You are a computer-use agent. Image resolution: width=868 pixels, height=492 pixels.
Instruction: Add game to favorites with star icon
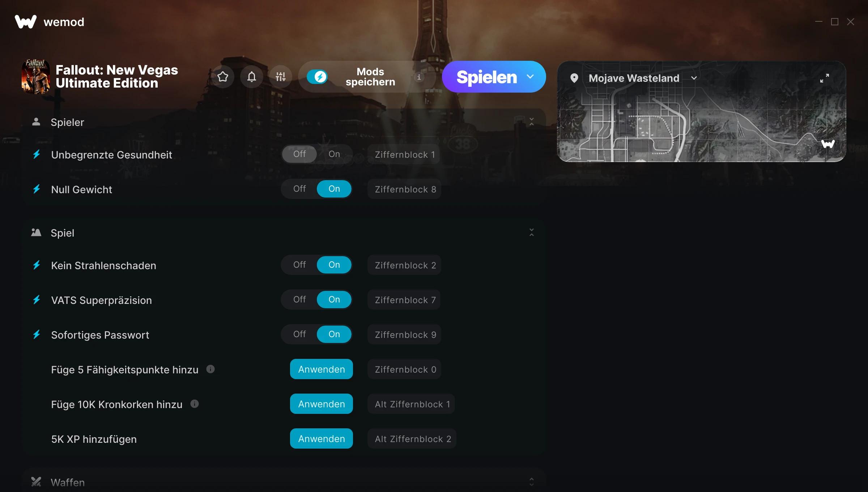tap(223, 77)
